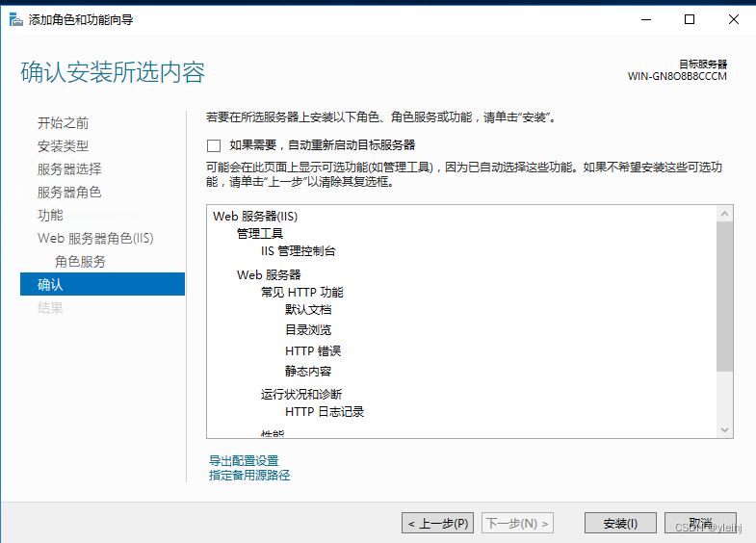Select HTTP 日志记录 row
The image size is (756, 543).
[325, 412]
